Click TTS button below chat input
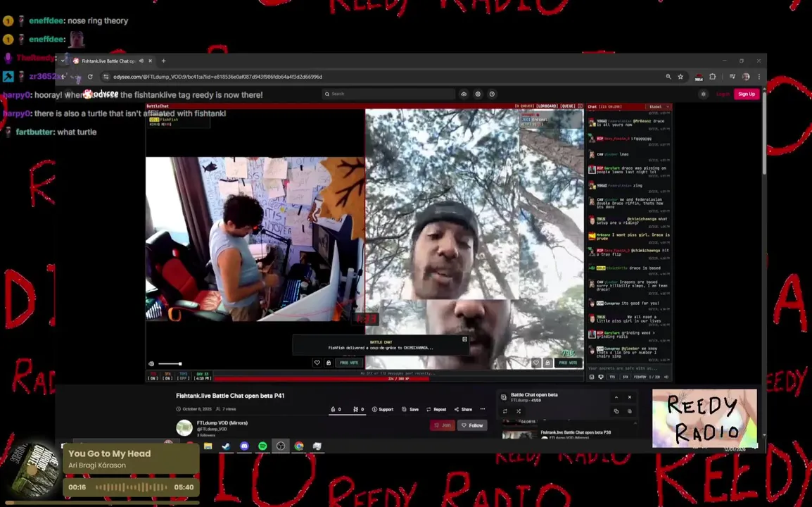The height and width of the screenshot is (507, 812). (612, 377)
